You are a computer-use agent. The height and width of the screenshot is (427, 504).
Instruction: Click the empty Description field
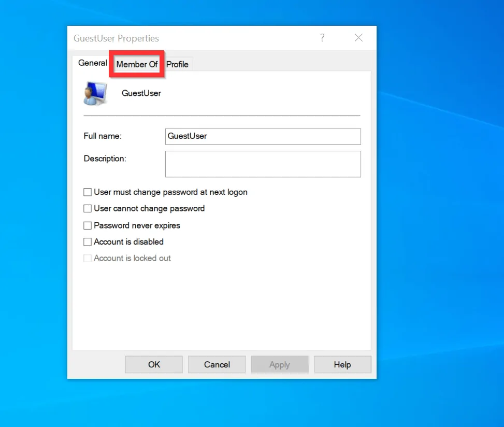pyautogui.click(x=263, y=164)
